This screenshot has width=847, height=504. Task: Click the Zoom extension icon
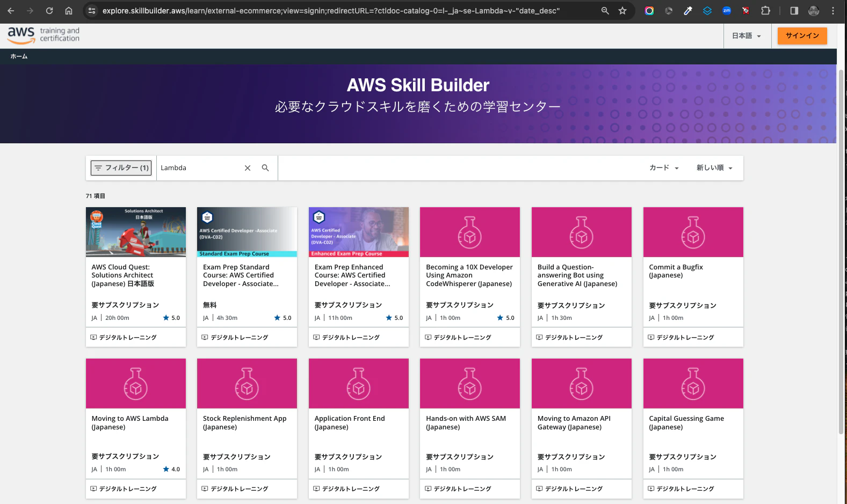click(727, 11)
